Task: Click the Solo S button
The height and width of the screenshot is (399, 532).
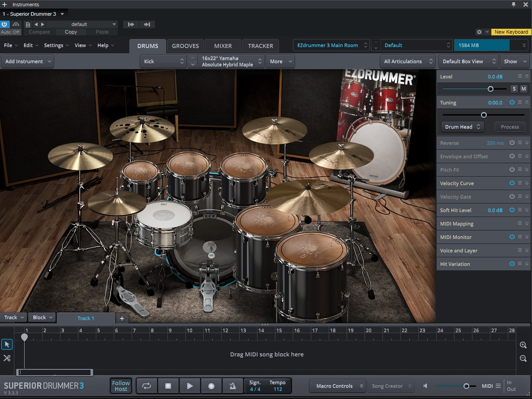Action: click(x=514, y=89)
